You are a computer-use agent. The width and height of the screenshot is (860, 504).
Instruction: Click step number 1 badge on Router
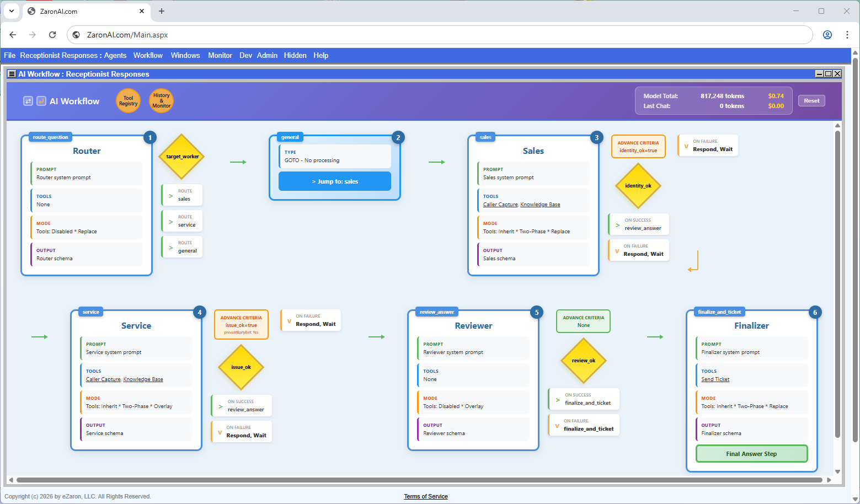click(x=150, y=137)
